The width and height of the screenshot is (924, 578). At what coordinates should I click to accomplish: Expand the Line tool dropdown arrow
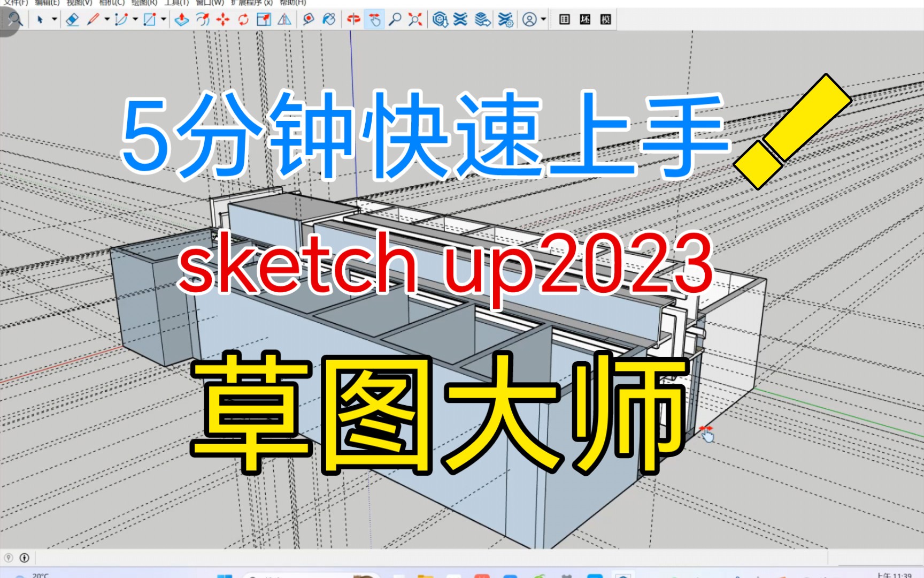(107, 20)
